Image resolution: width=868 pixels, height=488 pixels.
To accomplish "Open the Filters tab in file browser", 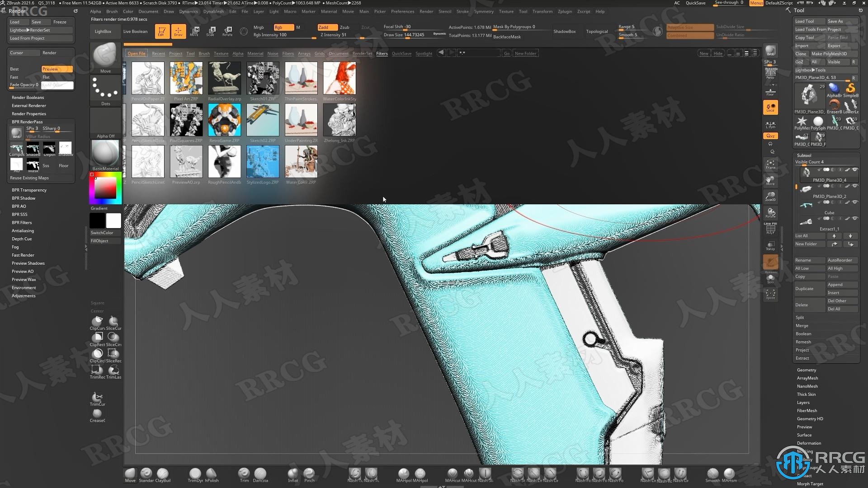I will pos(382,53).
